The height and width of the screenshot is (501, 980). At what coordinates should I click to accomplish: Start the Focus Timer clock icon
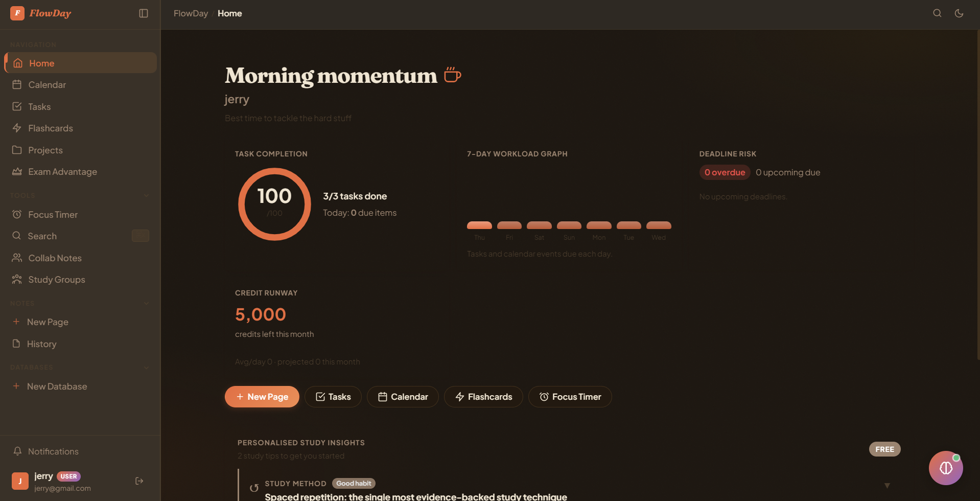click(x=17, y=214)
